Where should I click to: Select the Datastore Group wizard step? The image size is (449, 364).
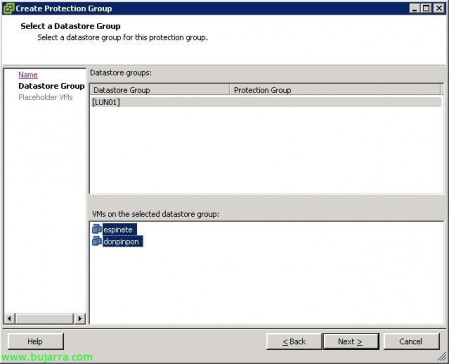pos(51,86)
